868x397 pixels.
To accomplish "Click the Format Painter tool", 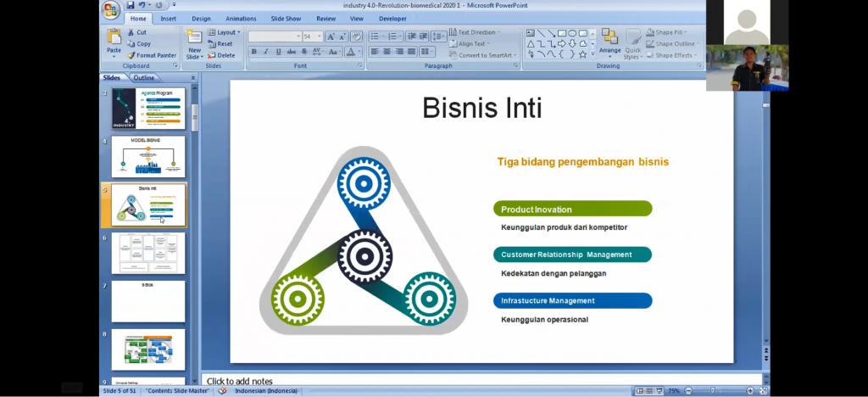I will click(151, 55).
